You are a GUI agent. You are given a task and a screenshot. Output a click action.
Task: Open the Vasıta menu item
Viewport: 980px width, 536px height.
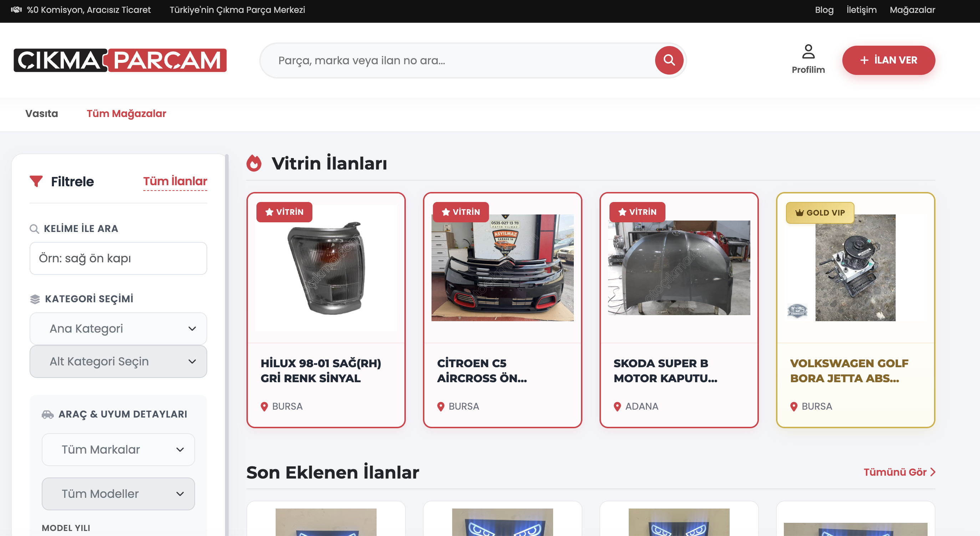coord(42,113)
